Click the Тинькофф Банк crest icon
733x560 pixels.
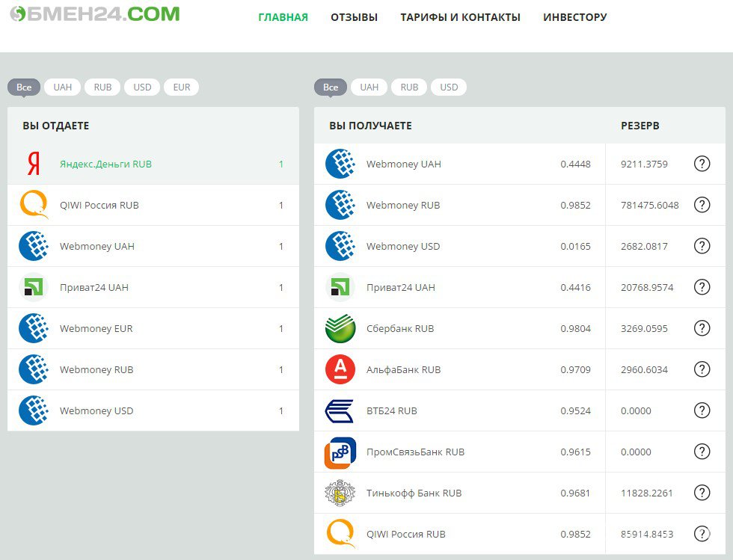point(340,493)
